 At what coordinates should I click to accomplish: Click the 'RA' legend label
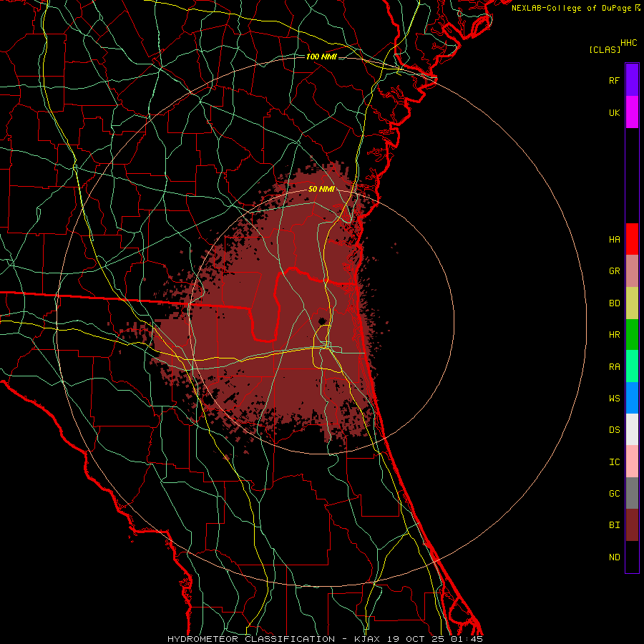click(x=614, y=366)
